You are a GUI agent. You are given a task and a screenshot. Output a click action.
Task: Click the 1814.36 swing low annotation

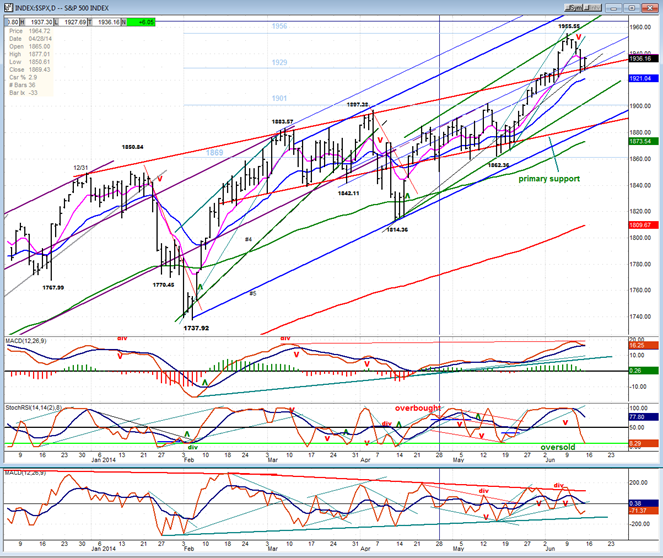point(397,230)
